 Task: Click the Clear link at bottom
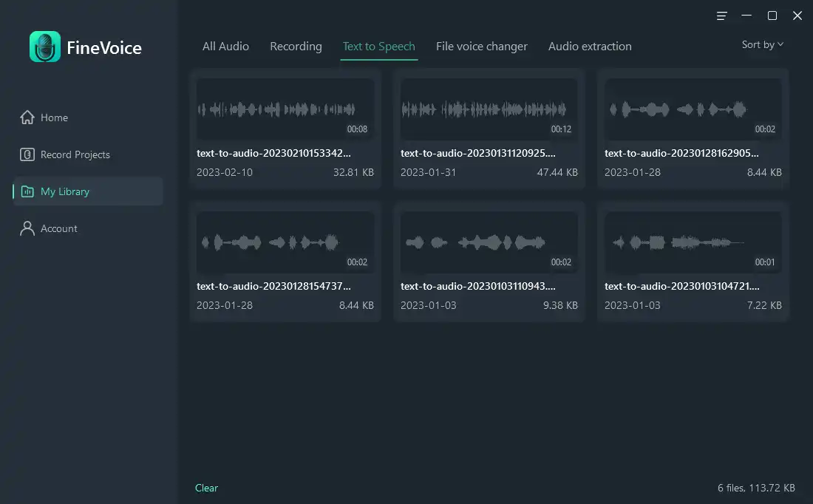pyautogui.click(x=206, y=488)
